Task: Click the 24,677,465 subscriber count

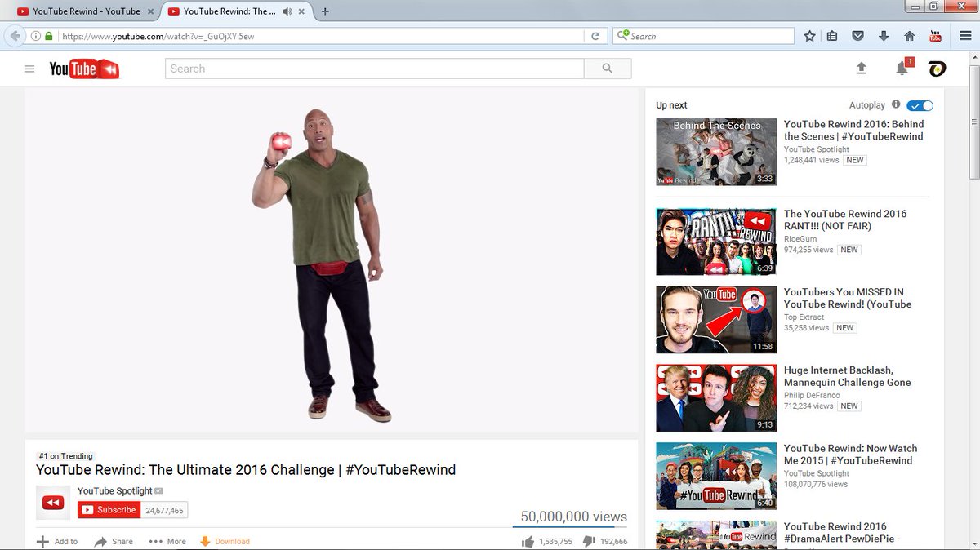Action: pyautogui.click(x=165, y=510)
